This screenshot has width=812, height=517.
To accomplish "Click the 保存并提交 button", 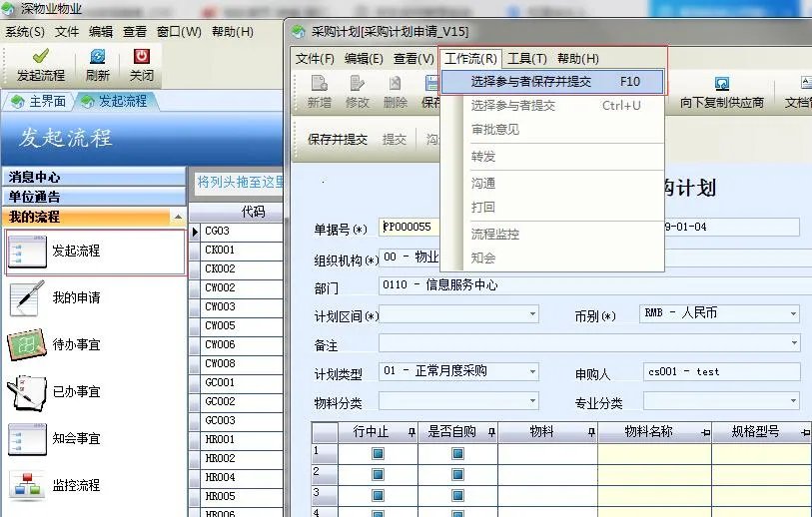I will pos(338,140).
